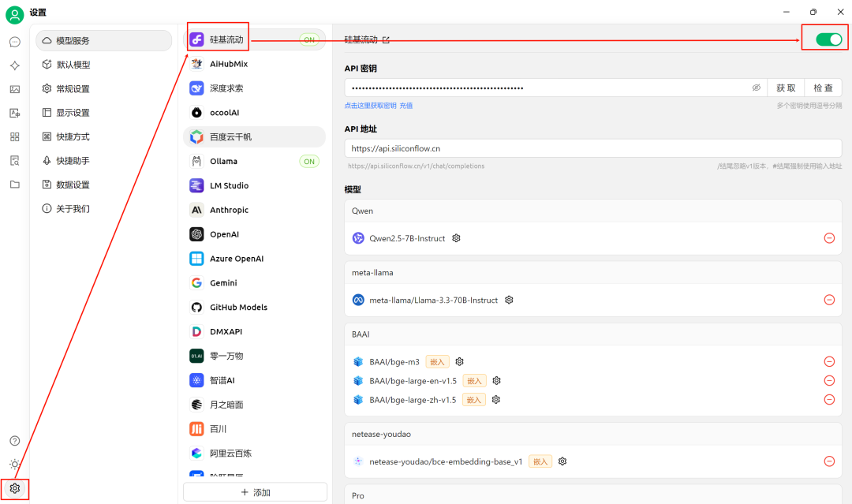Select the 零一万物 provider
This screenshot has width=852, height=504.
(x=254, y=356)
